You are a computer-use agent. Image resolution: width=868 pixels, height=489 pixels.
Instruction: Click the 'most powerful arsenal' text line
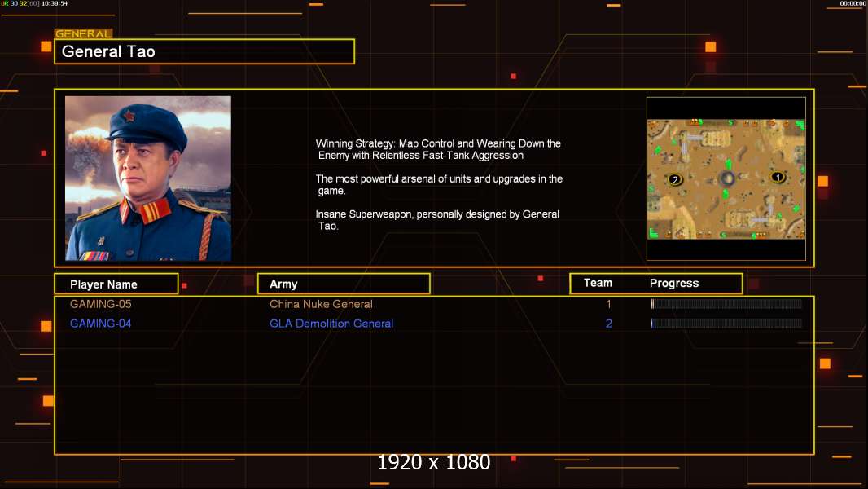pyautogui.click(x=439, y=184)
